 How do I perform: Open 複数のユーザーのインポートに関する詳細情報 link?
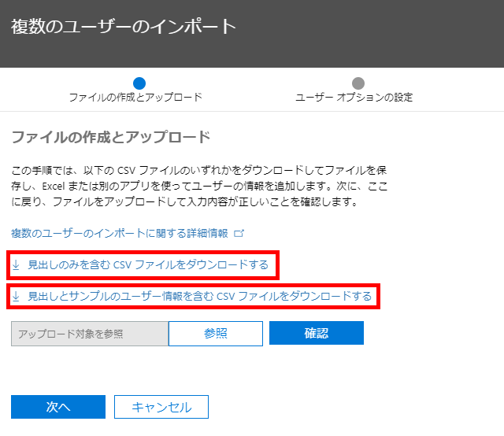(x=119, y=234)
